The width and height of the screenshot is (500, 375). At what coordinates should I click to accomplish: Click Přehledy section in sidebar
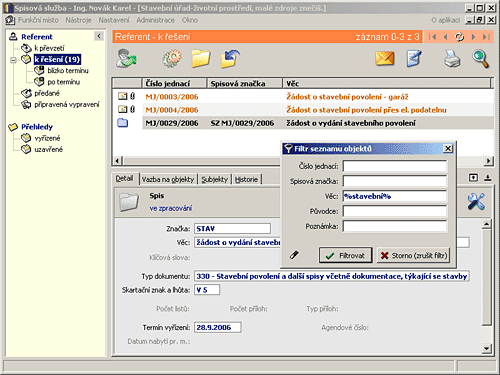click(x=37, y=127)
